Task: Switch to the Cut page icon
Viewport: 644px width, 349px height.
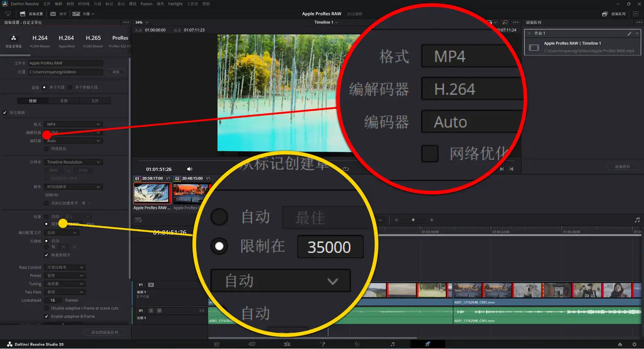Action: click(x=252, y=344)
